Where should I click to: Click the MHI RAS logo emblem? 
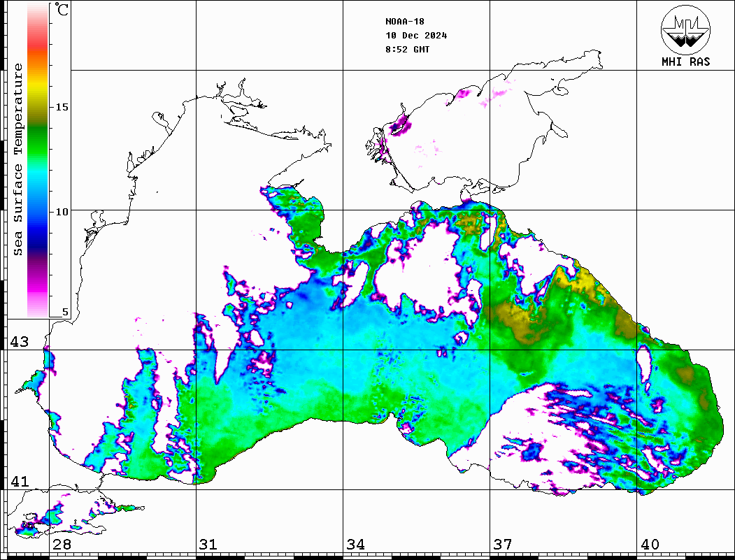tap(686, 29)
